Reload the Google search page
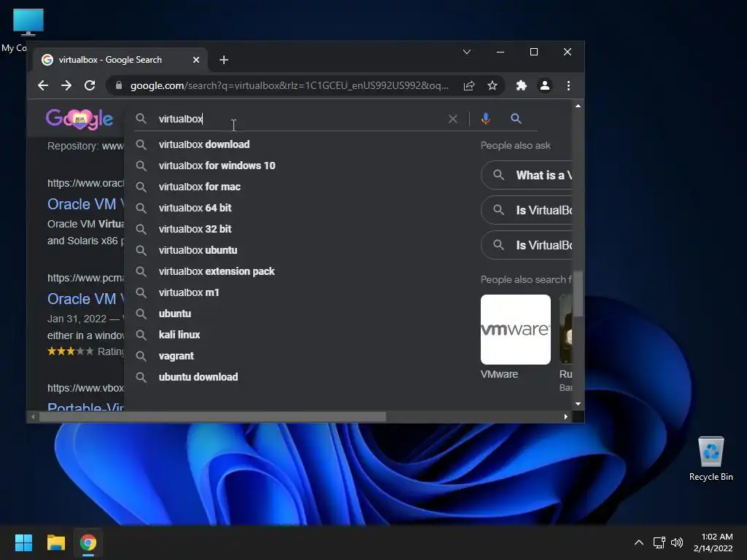This screenshot has width=747, height=560. click(90, 86)
